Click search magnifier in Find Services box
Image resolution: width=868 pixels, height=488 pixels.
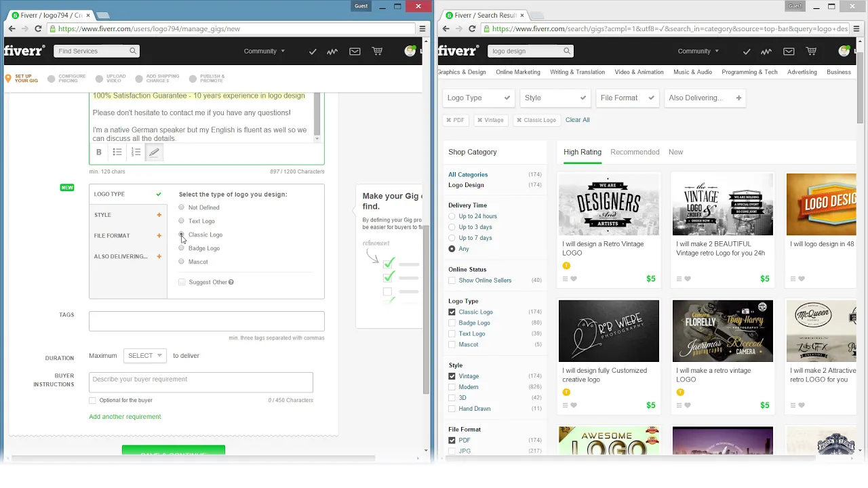pyautogui.click(x=133, y=51)
